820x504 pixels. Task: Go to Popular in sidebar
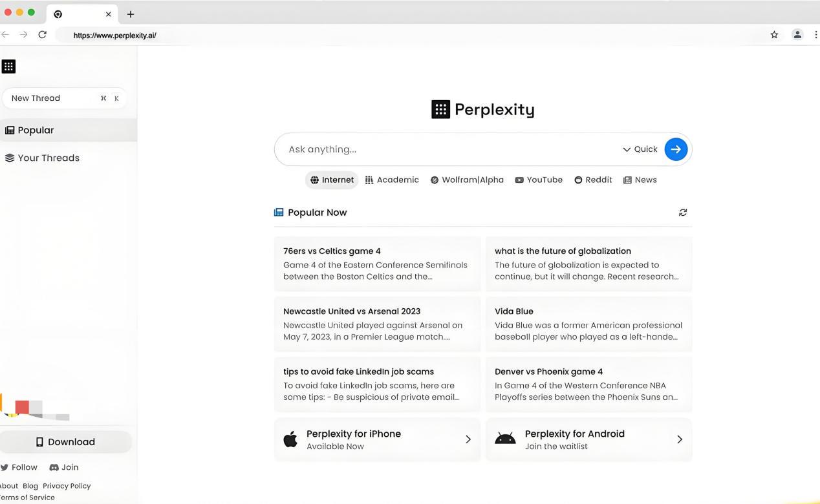click(36, 131)
